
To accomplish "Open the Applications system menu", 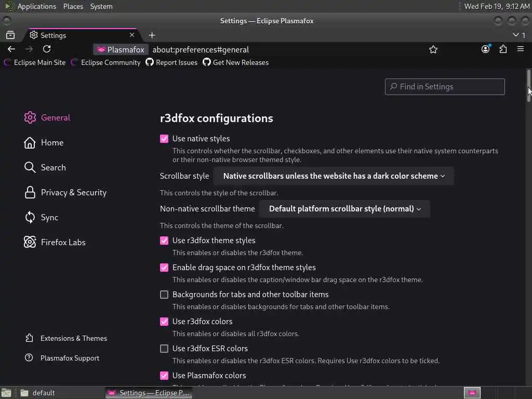I will tap(36, 6).
